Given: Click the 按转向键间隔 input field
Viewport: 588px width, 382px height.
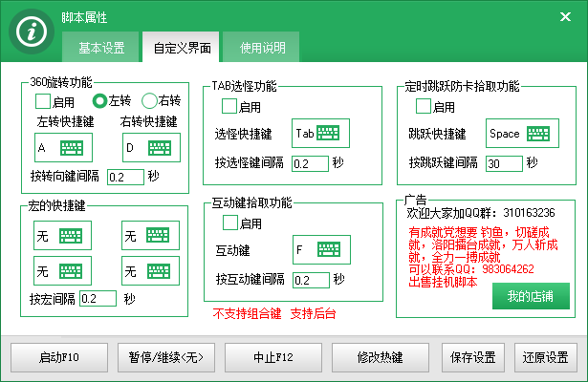Looking at the screenshot, I should point(125,177).
